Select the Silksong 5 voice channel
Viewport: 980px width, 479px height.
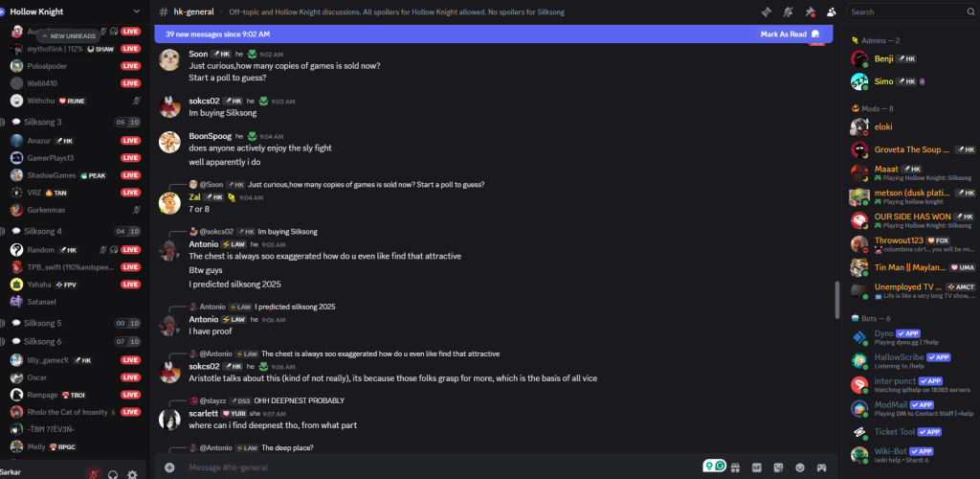(43, 323)
